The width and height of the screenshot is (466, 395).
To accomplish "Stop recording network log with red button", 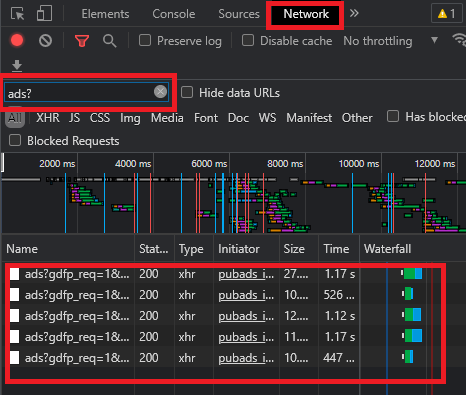I will (17, 41).
